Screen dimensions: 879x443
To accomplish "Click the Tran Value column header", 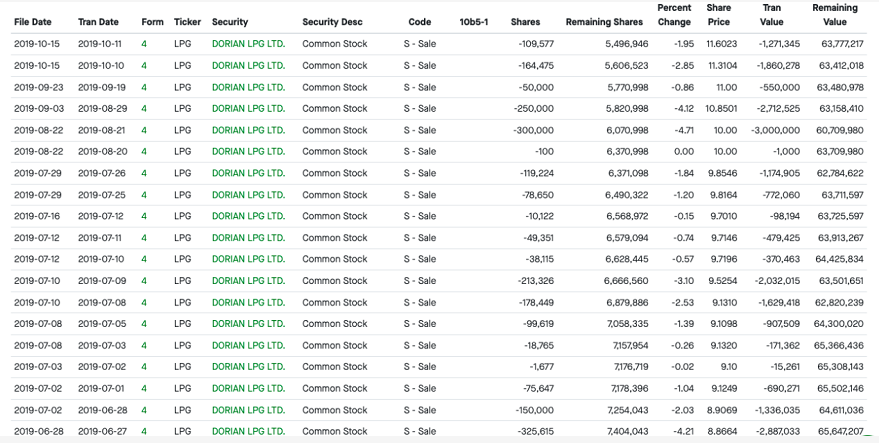I will point(772,15).
